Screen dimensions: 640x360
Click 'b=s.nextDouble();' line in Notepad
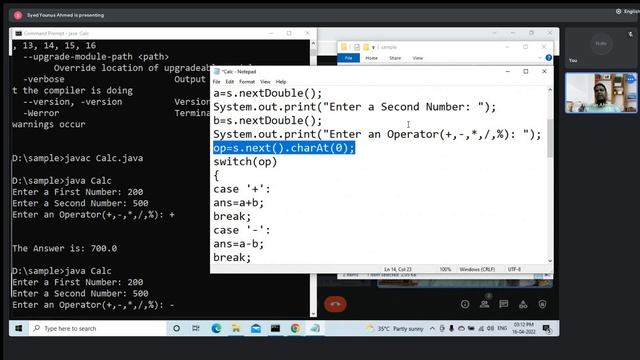pyautogui.click(x=267, y=120)
